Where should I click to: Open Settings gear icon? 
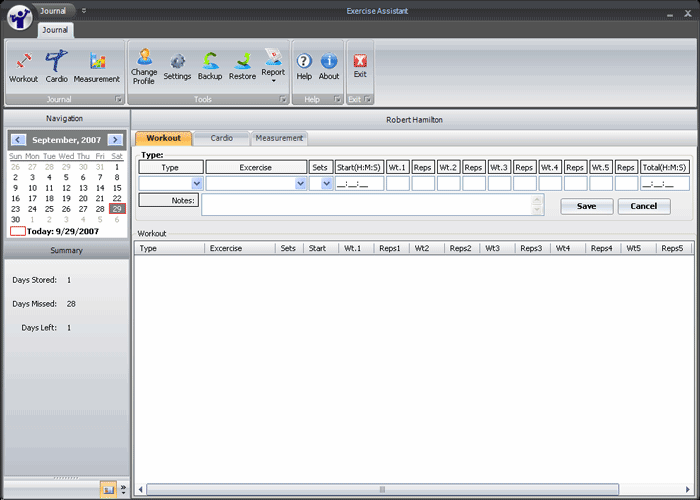[x=177, y=62]
